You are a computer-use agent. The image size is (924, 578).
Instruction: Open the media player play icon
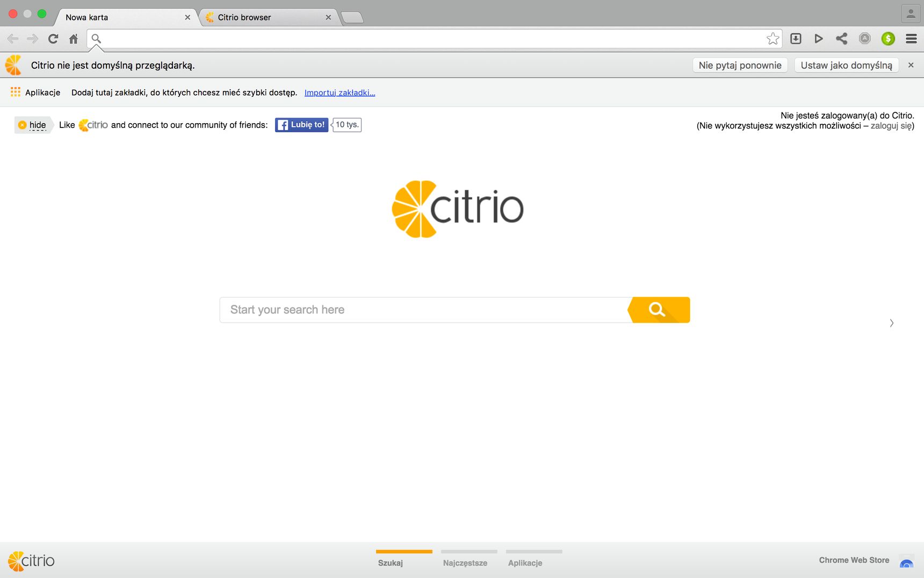pos(819,39)
